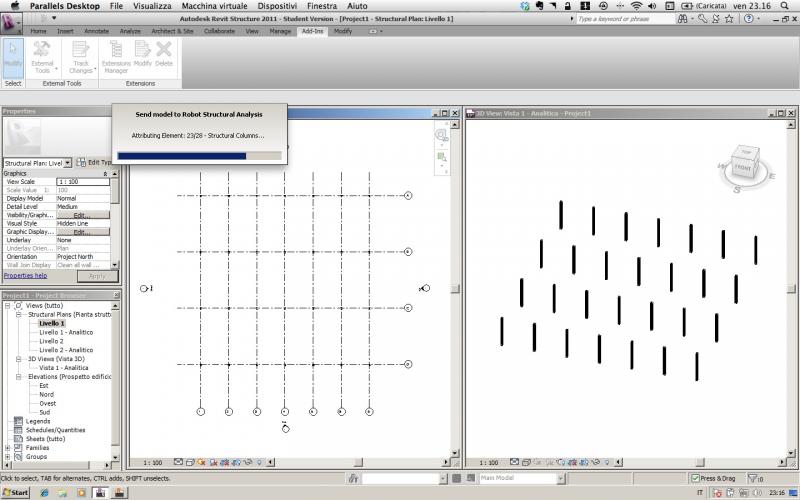Image resolution: width=800 pixels, height=500 pixels.
Task: Switch to the Manage ribbon tab
Action: pos(280,31)
